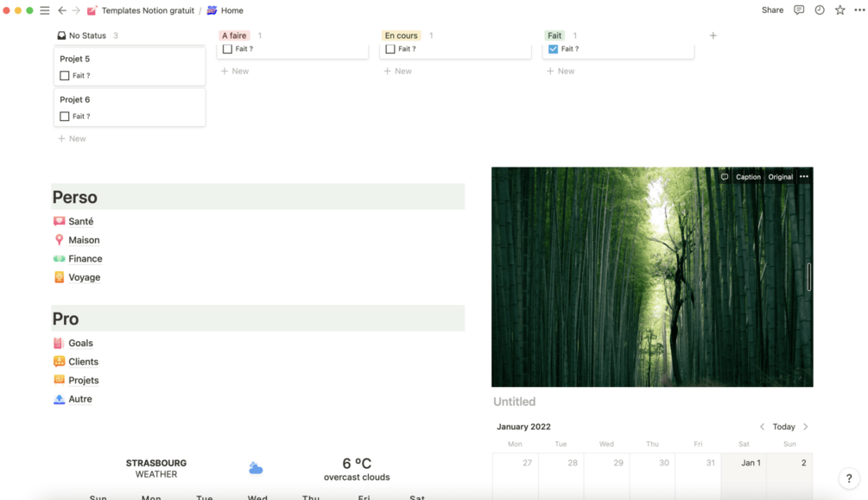Click the Goals notebook icon
868x500 pixels.
point(59,343)
